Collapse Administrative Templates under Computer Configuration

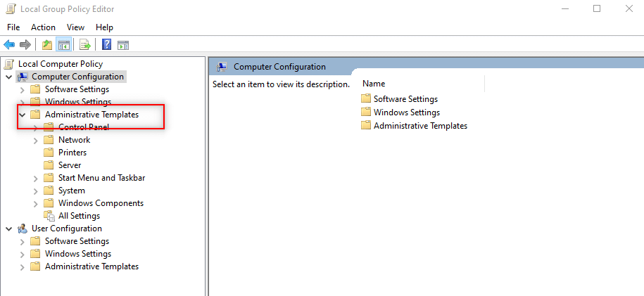[x=23, y=115]
